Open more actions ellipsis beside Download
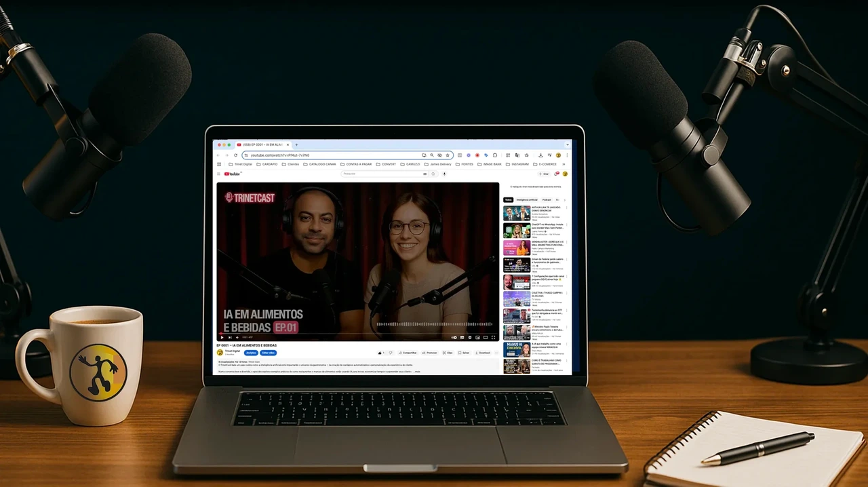This screenshot has height=487, width=868. [x=496, y=353]
